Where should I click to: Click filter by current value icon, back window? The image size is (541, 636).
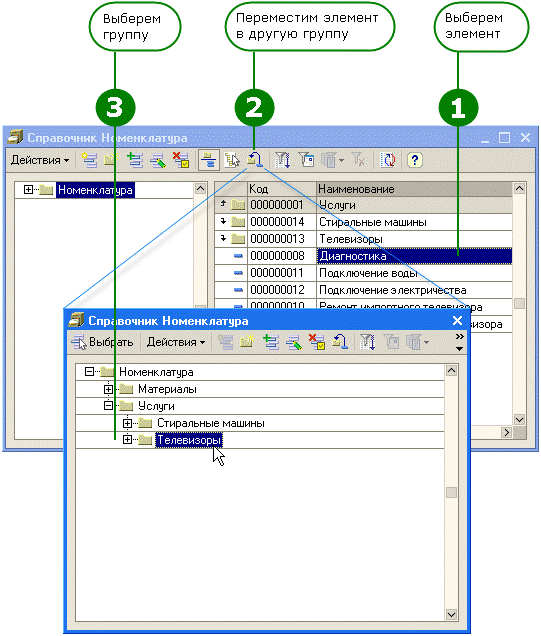pyautogui.click(x=306, y=160)
